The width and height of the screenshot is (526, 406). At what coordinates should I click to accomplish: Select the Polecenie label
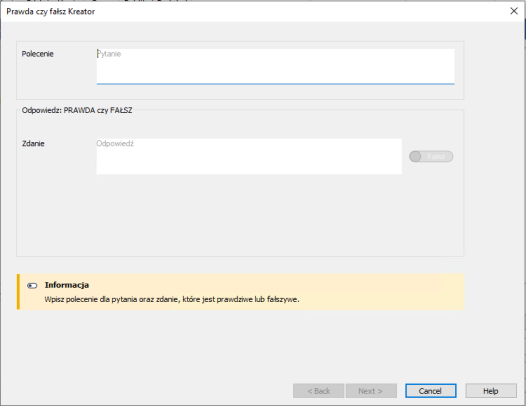[x=38, y=54]
